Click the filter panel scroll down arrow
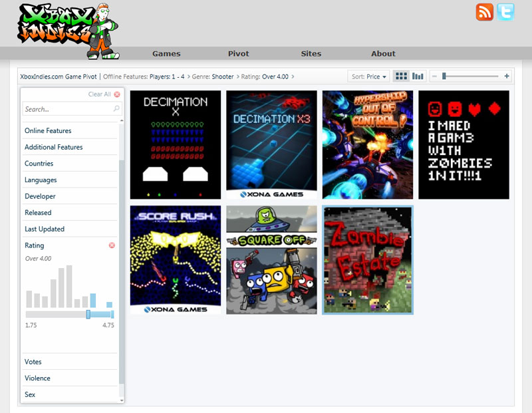 [x=122, y=400]
